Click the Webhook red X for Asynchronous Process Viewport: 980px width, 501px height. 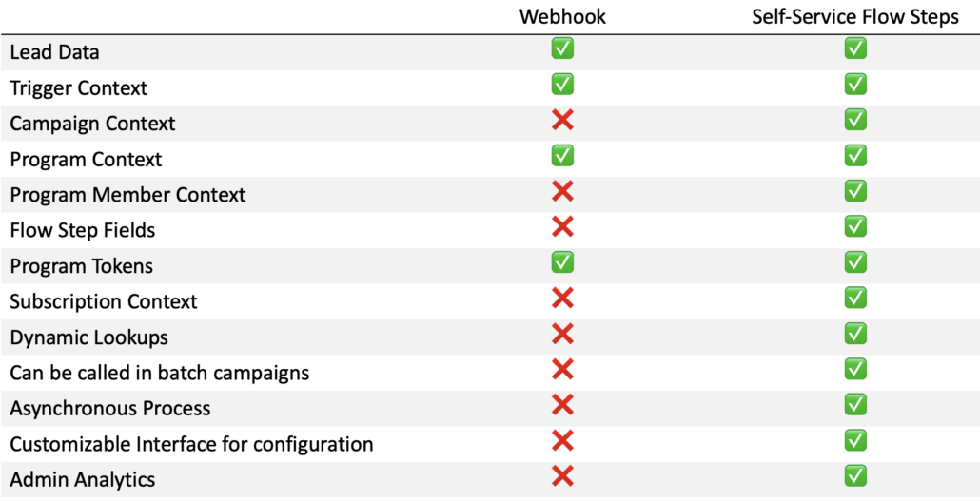[x=562, y=405]
